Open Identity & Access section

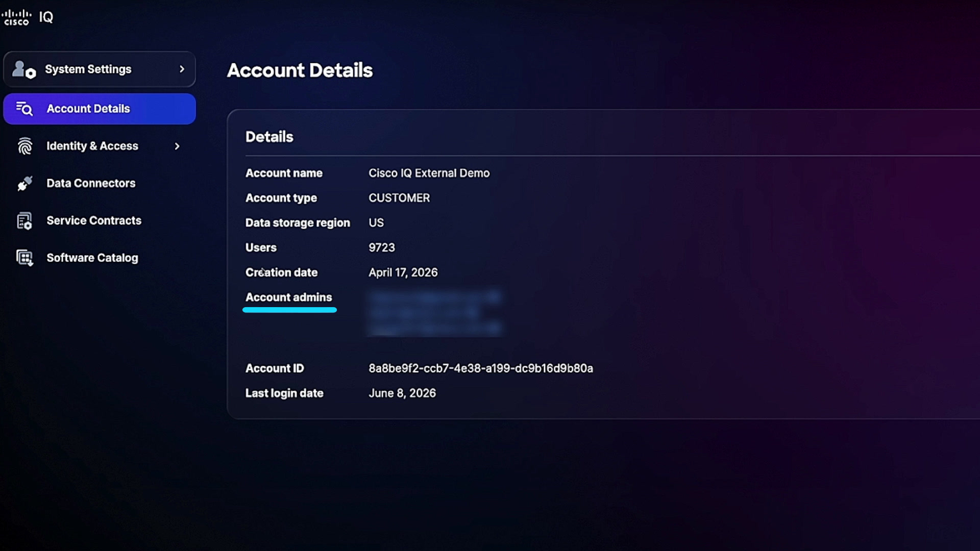pyautogui.click(x=92, y=146)
